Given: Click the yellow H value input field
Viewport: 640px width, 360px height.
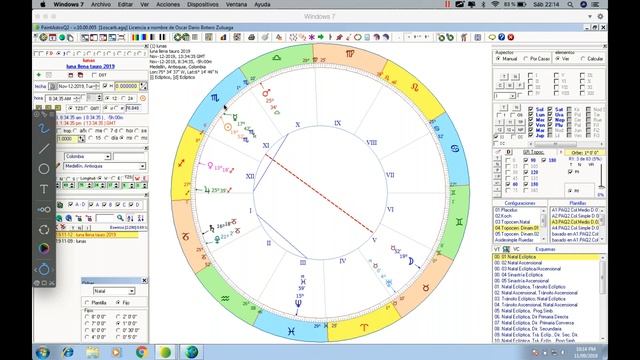Looking at the screenshot, I should (x=127, y=86).
